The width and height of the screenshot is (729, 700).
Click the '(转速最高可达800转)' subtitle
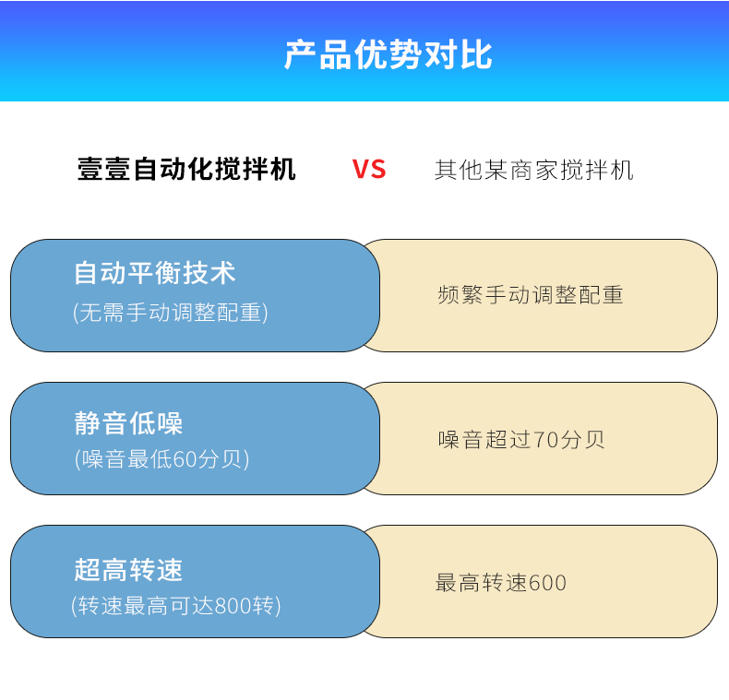pos(176,606)
